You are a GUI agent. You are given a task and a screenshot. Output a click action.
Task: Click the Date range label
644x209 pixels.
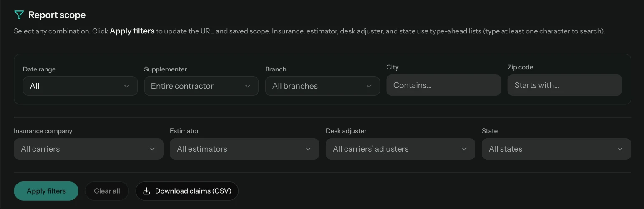[39, 69]
